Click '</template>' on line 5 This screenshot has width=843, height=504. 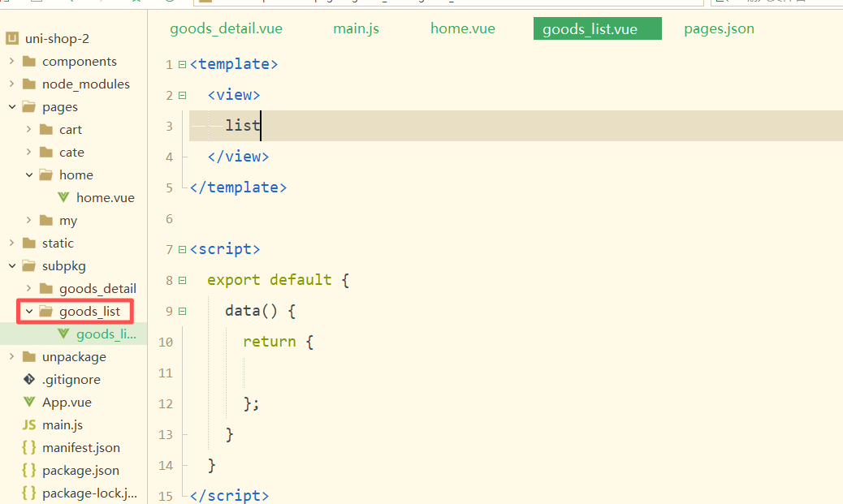pyautogui.click(x=238, y=187)
